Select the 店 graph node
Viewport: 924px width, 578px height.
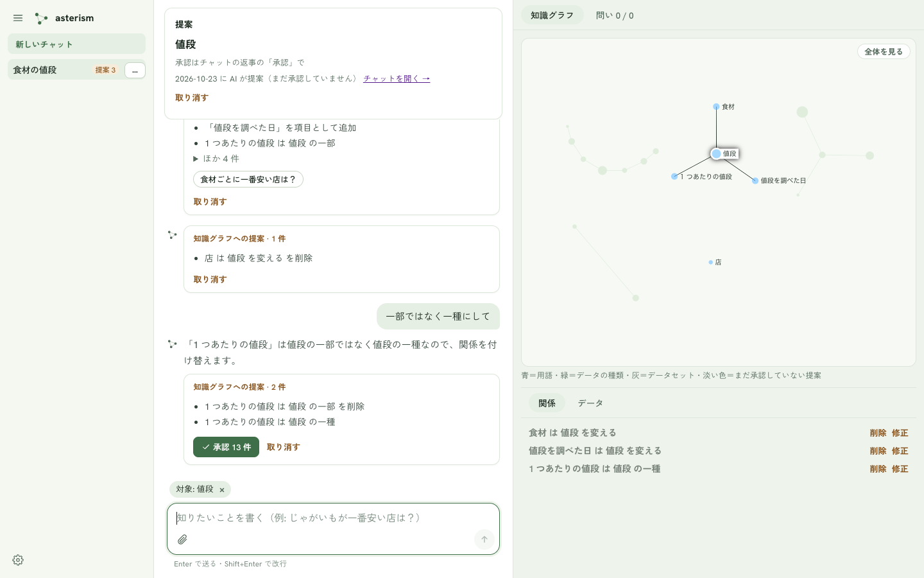coord(711,262)
